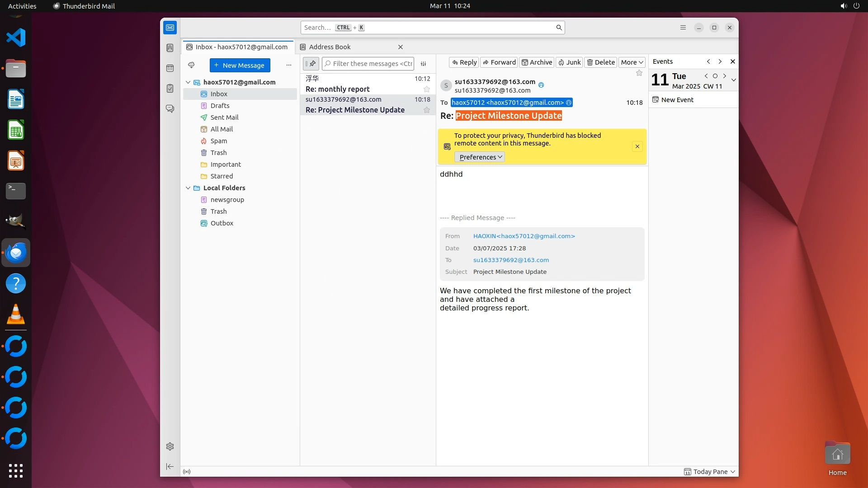The height and width of the screenshot is (488, 868).
Task: Open the Tasks spaces icon
Action: coord(170,89)
